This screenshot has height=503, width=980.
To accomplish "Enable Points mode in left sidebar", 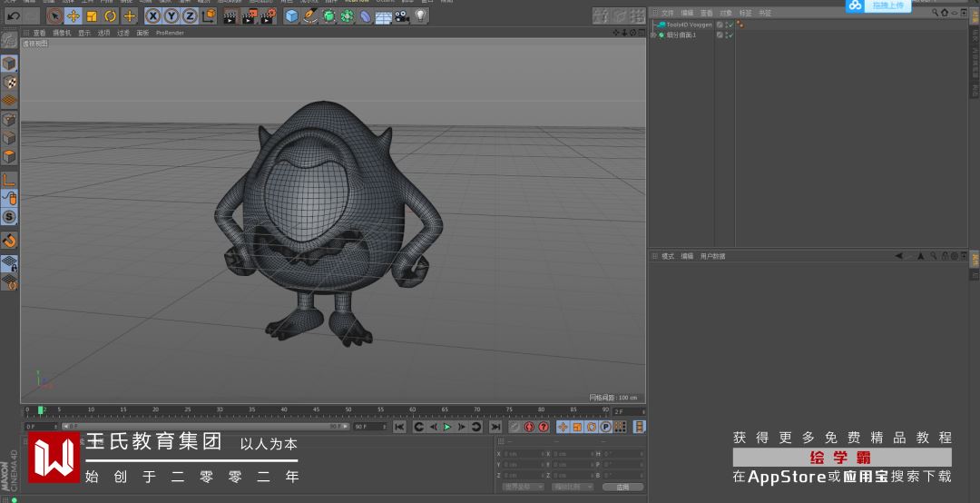I will [9, 120].
